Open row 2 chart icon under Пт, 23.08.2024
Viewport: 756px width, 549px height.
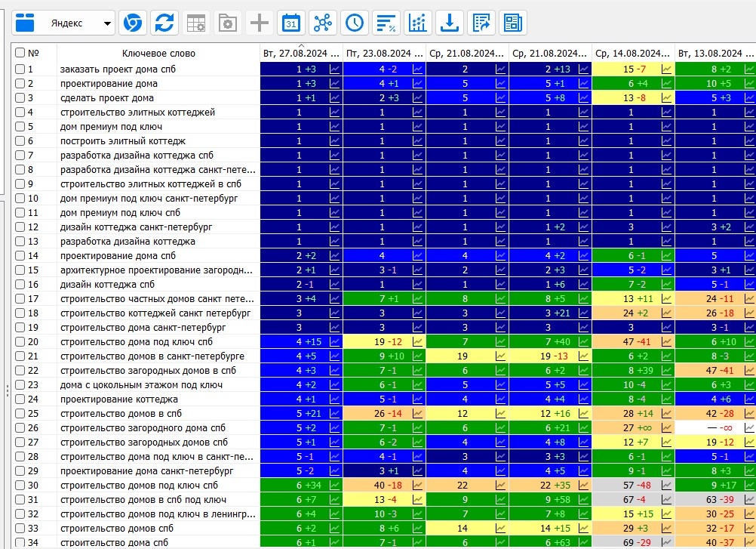click(417, 84)
